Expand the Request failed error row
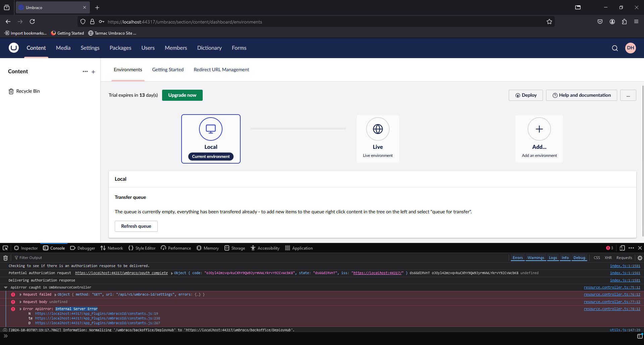 pyautogui.click(x=20, y=295)
